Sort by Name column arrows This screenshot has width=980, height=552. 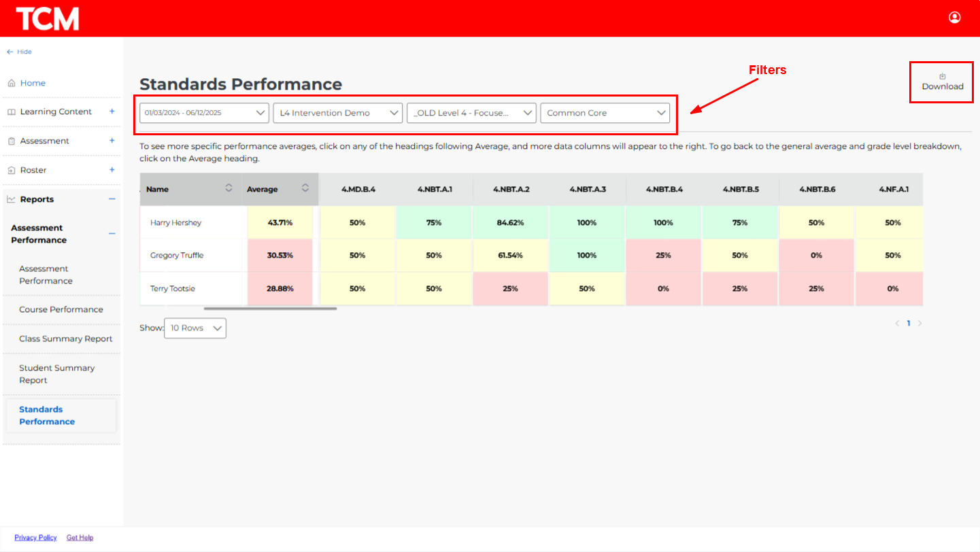[x=229, y=188]
